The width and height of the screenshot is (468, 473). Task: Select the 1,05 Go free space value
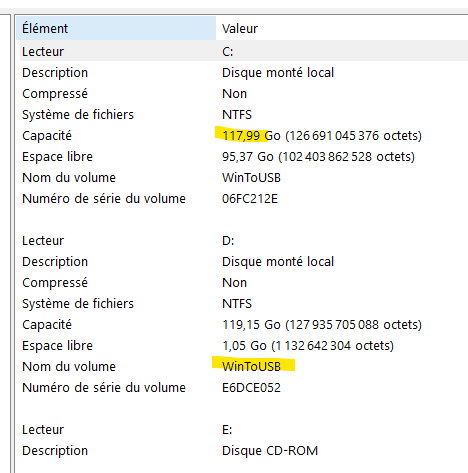[x=308, y=346]
